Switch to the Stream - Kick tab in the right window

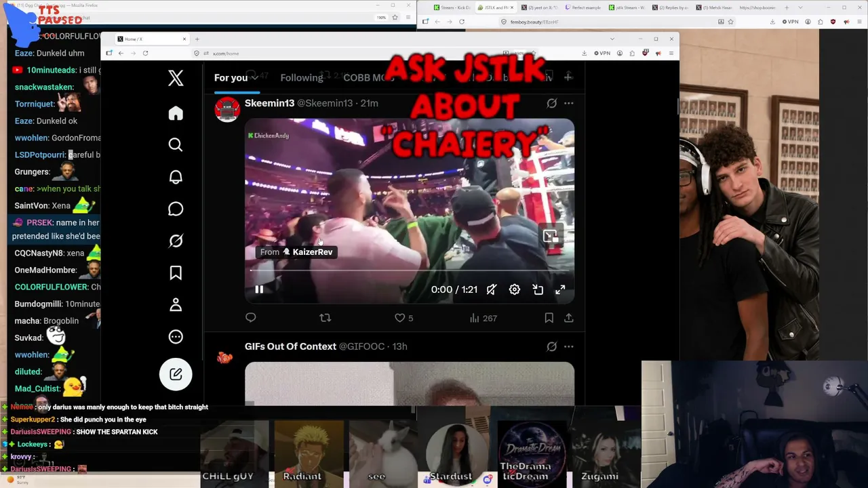(452, 7)
